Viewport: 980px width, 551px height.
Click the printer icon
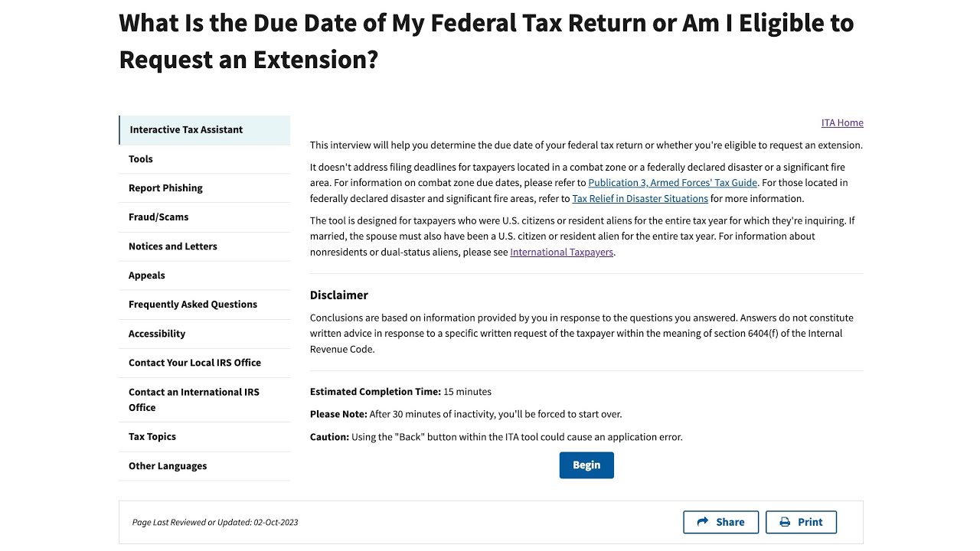(x=785, y=522)
